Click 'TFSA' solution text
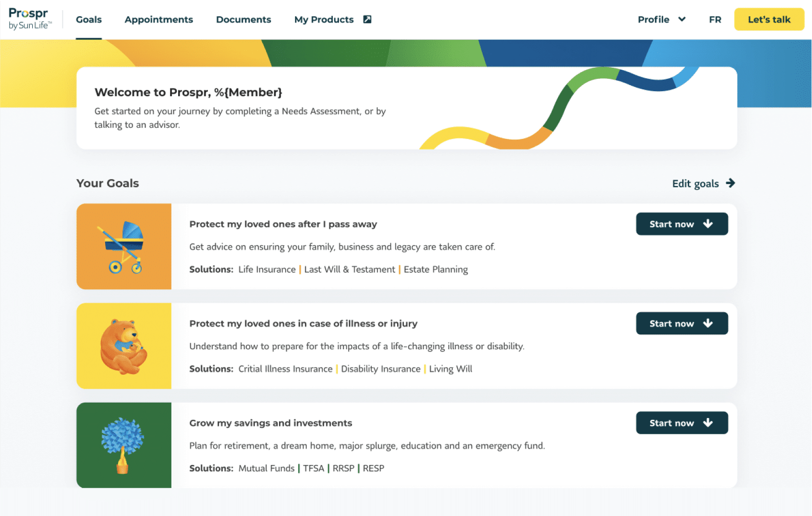This screenshot has height=516, width=812. (314, 468)
